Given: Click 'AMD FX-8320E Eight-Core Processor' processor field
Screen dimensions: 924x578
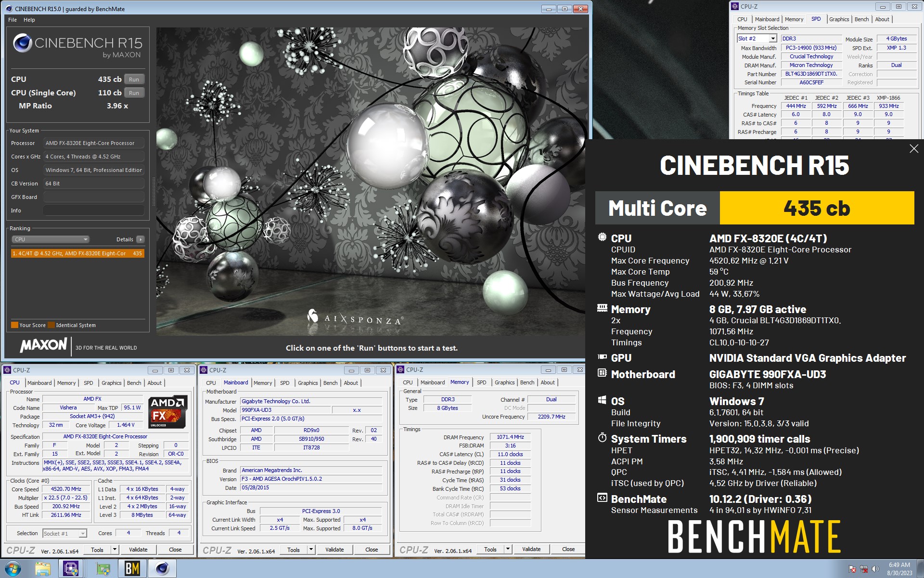Looking at the screenshot, I should [x=94, y=143].
